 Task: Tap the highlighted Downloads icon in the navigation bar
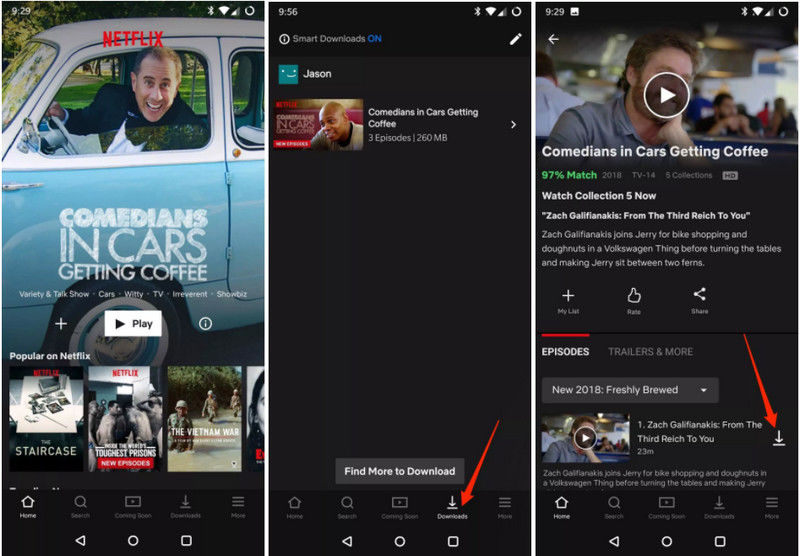[x=452, y=506]
